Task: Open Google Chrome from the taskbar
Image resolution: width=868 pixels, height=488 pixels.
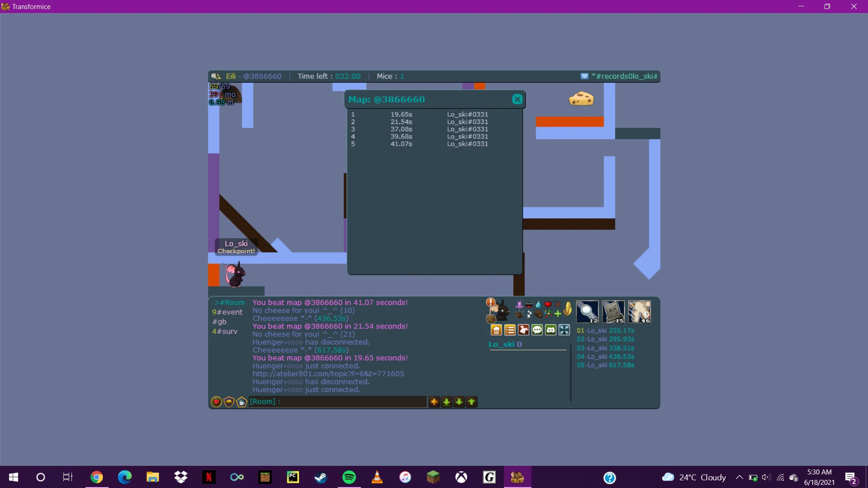Action: [x=97, y=477]
